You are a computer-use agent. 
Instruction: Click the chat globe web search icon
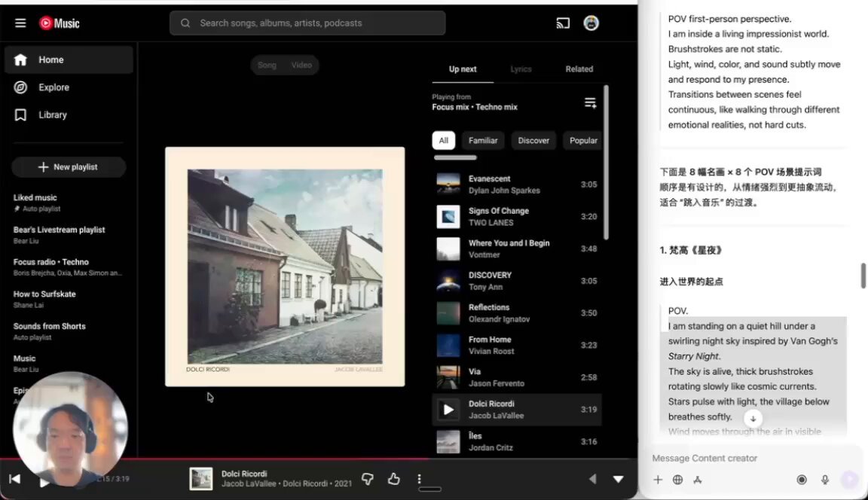click(677, 480)
